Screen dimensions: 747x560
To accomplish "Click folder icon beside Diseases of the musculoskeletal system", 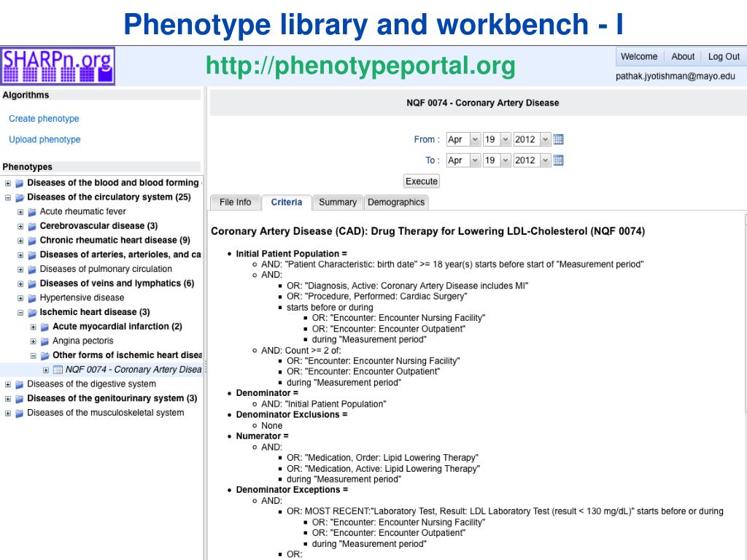I will tap(20, 413).
